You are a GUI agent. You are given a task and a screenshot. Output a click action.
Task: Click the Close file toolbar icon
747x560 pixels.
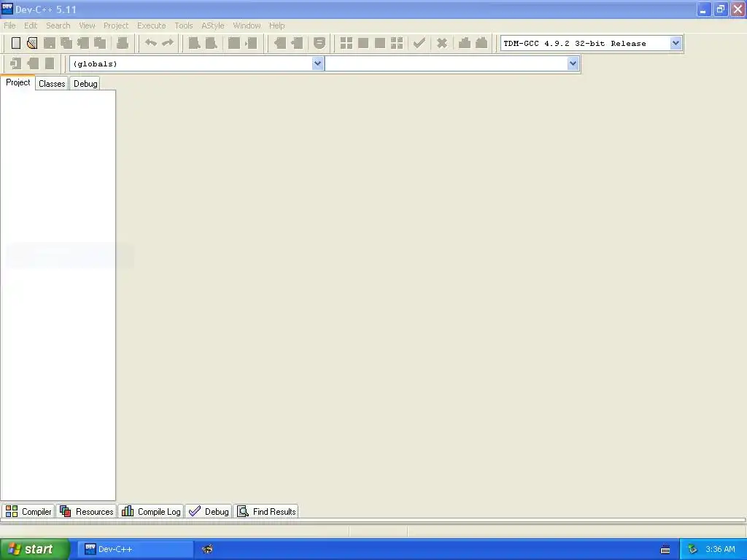pyautogui.click(x=83, y=43)
